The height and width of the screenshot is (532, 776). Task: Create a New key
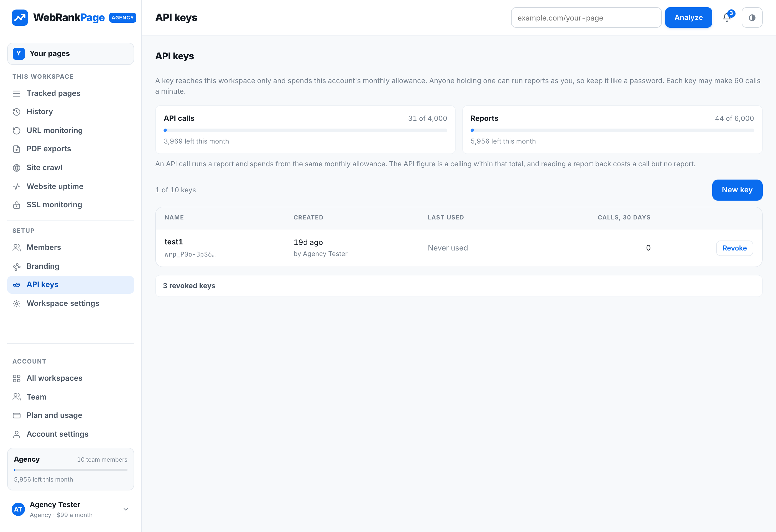pyautogui.click(x=737, y=190)
